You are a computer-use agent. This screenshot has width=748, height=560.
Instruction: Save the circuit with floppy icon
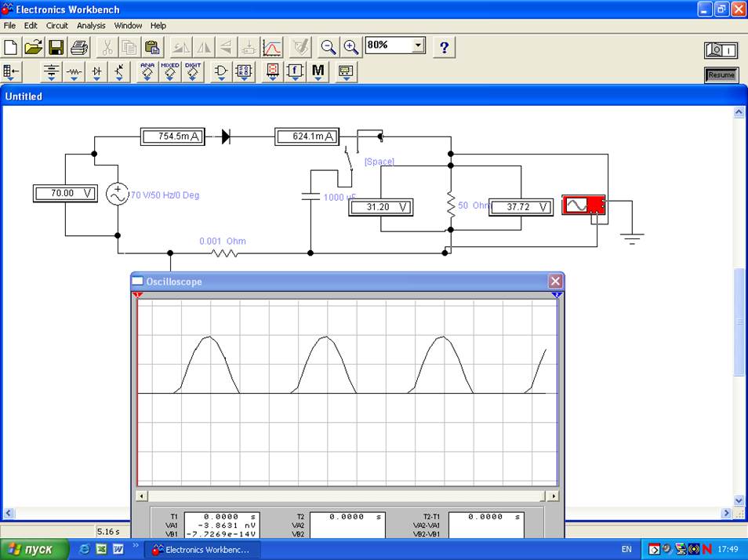(x=56, y=47)
